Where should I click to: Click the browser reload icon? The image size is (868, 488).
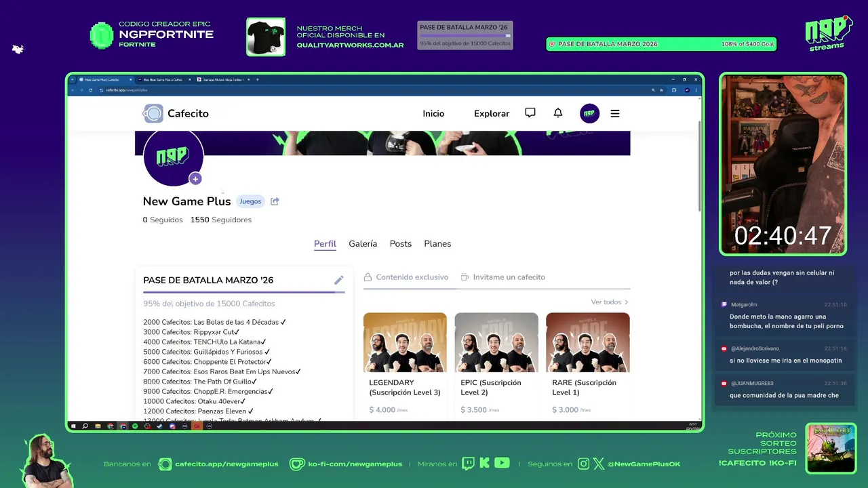90,90
